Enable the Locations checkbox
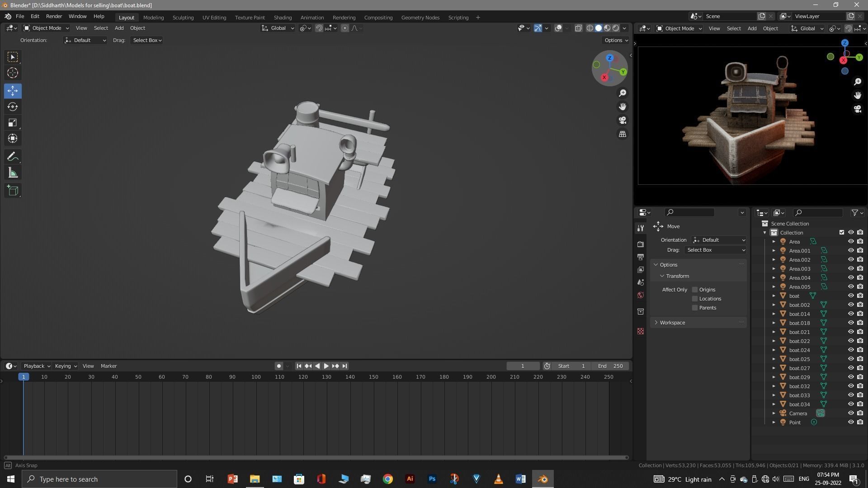 click(695, 299)
